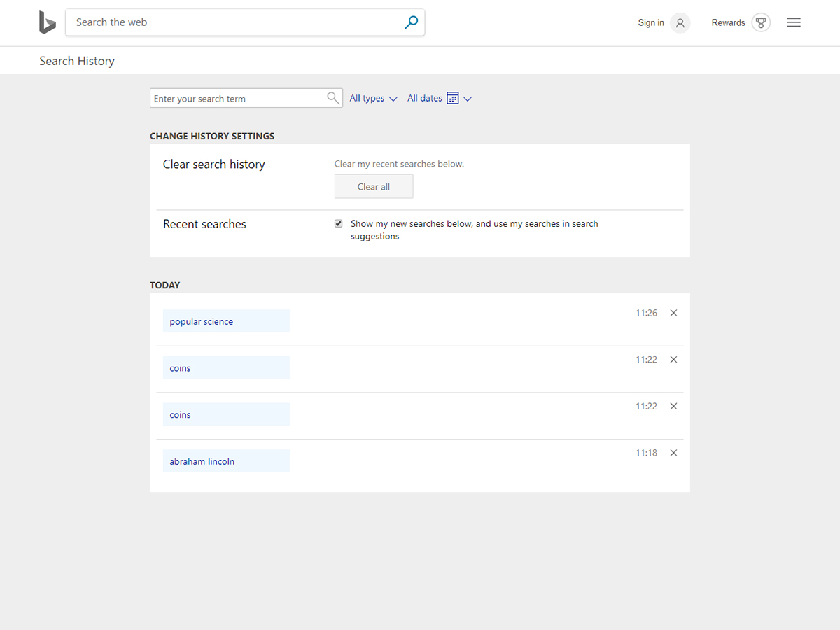
Task: Open the Search History page heading
Action: click(x=77, y=61)
